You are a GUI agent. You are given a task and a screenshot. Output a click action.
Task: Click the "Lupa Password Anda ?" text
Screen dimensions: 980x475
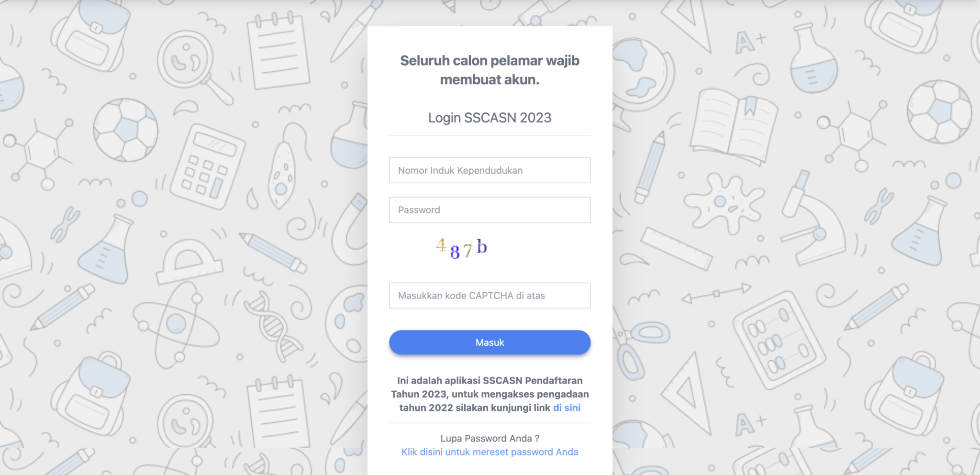coord(490,438)
